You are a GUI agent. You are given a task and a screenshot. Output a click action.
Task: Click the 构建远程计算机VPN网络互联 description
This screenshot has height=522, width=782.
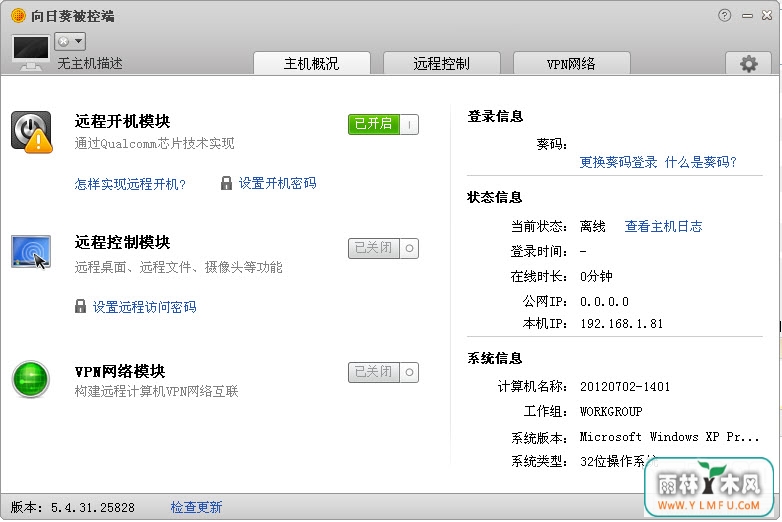coord(157,391)
